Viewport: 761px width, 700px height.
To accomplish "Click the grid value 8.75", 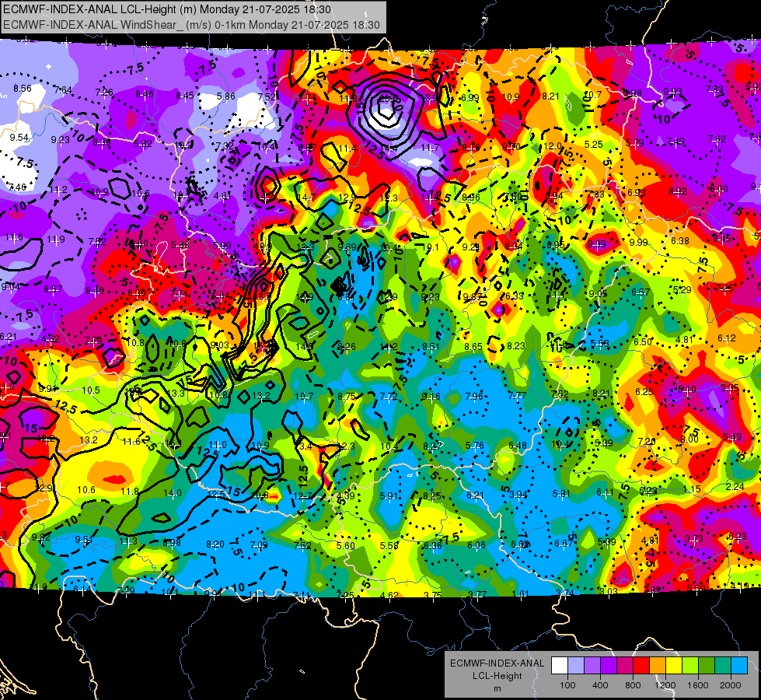I will [x=347, y=396].
